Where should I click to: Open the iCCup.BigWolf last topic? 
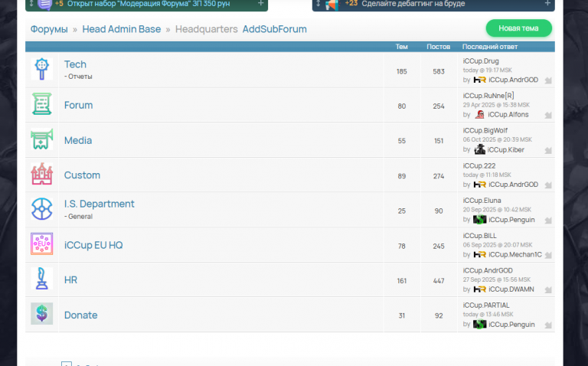[485, 130]
